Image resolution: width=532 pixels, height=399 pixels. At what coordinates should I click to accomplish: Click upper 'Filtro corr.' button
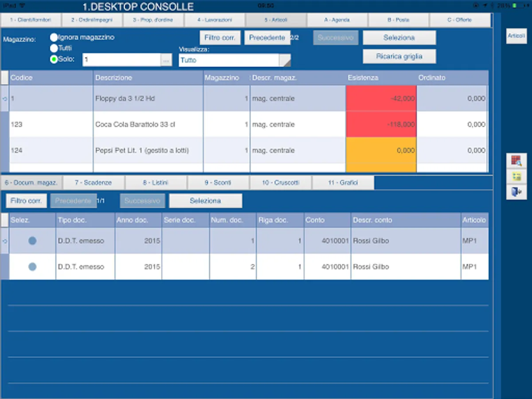point(220,38)
